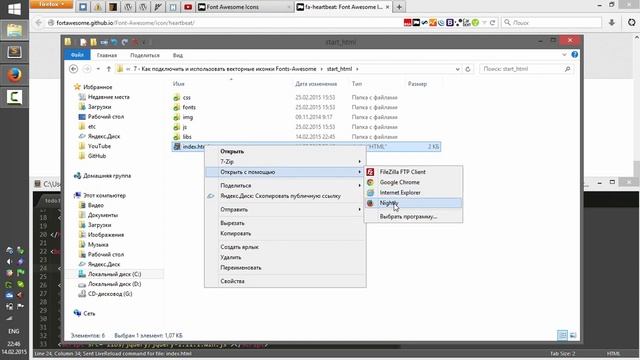Switch to details view layout icon

coord(562,336)
